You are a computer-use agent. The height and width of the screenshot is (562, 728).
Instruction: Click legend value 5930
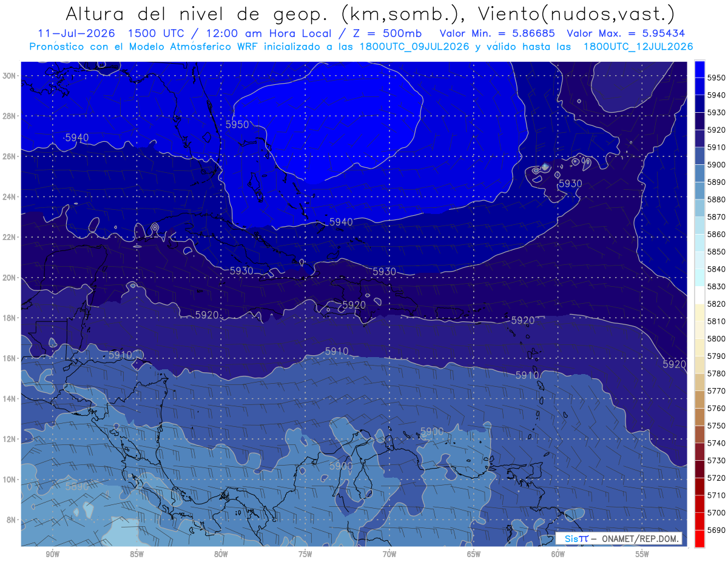click(716, 113)
